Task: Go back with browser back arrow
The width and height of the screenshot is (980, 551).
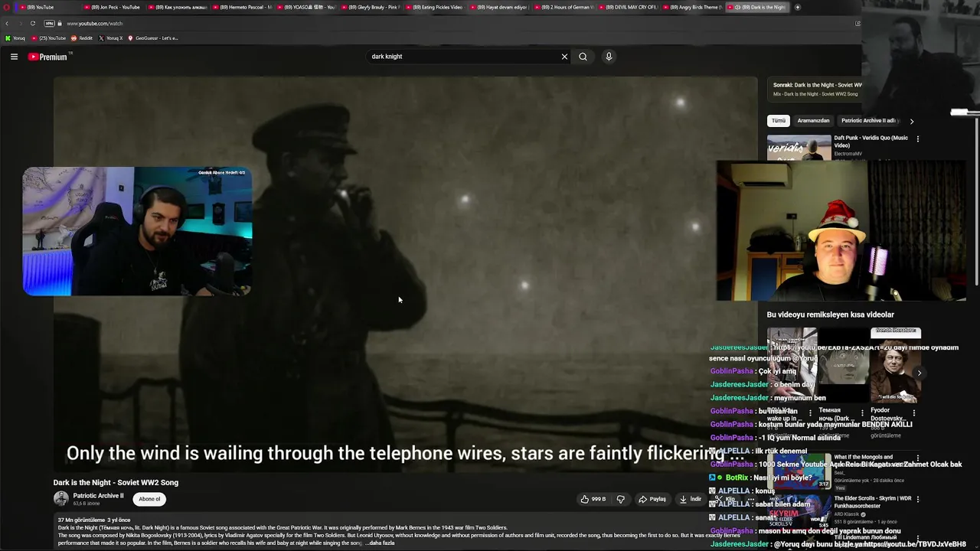Action: pyautogui.click(x=7, y=24)
